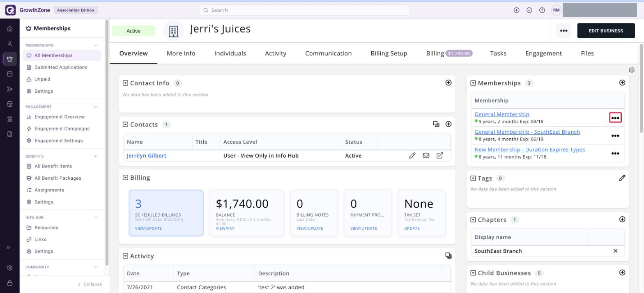Open Contacts section in full view

point(436,124)
